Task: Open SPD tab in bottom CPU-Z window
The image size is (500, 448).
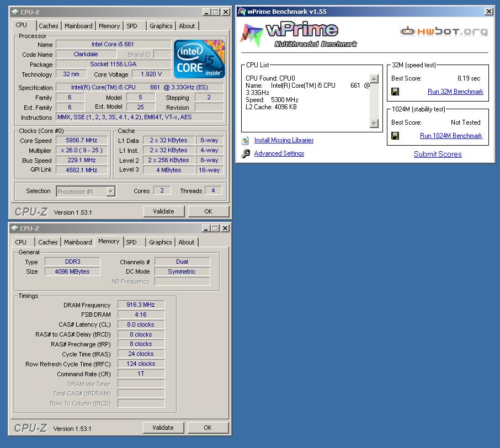Action: [x=131, y=242]
